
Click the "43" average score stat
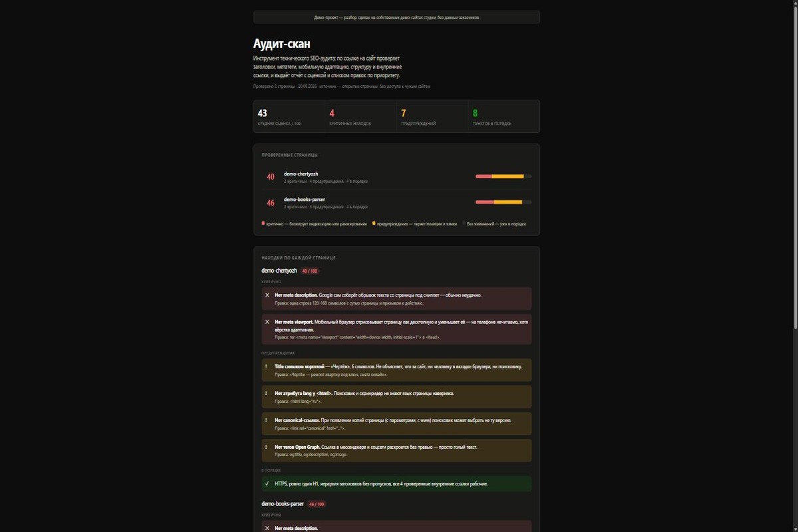[x=262, y=113]
